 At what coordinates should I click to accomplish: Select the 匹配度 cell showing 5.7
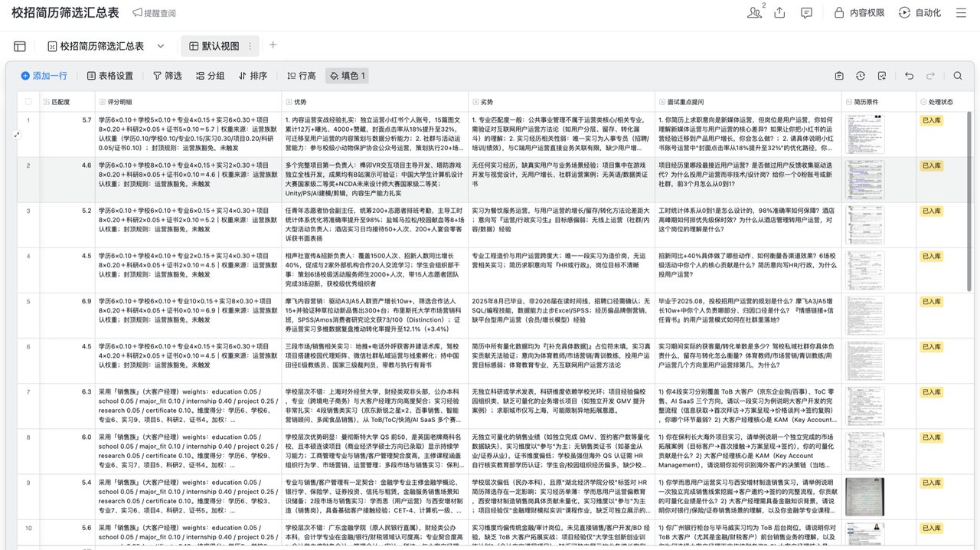coord(67,133)
